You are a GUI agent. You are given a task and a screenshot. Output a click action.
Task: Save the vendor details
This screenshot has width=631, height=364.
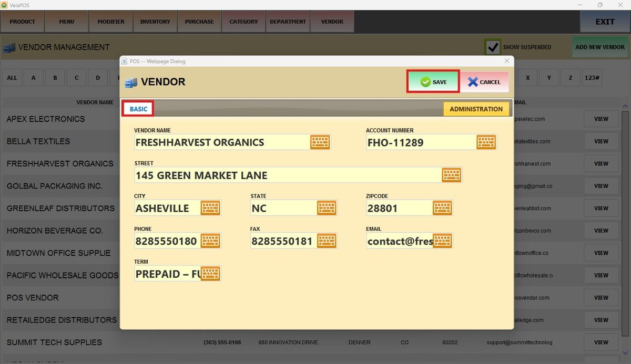point(433,82)
